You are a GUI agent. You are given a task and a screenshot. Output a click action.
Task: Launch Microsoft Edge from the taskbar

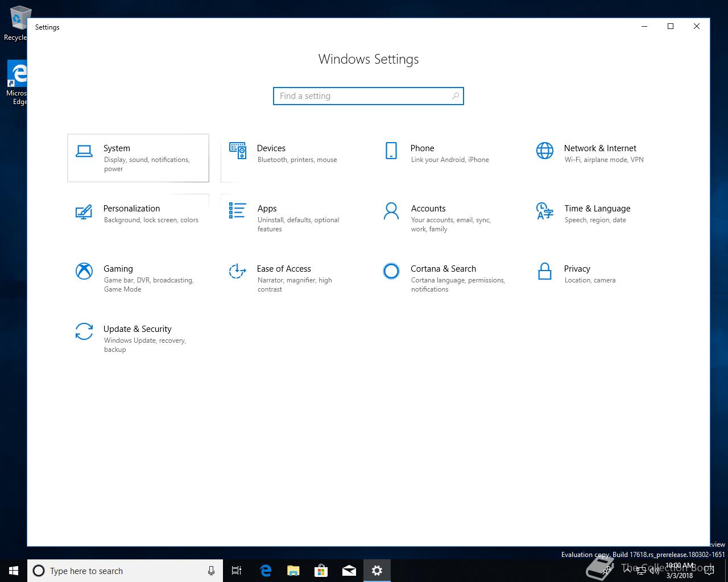[x=266, y=571]
